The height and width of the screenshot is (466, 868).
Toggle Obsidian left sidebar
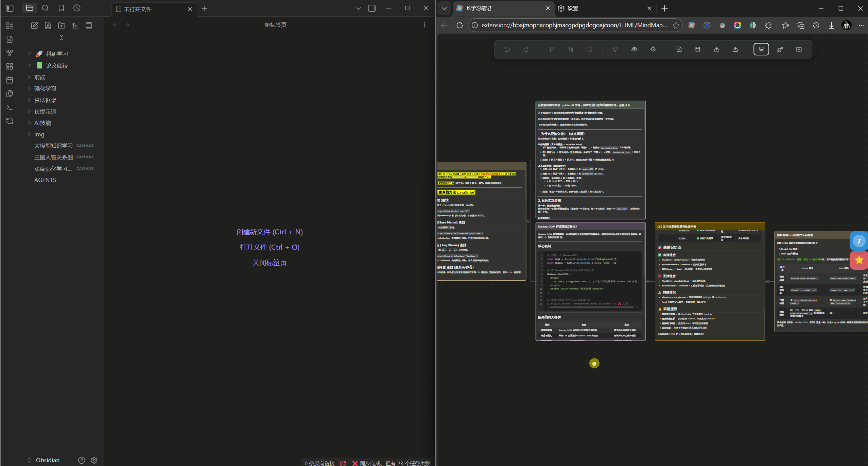pos(10,8)
